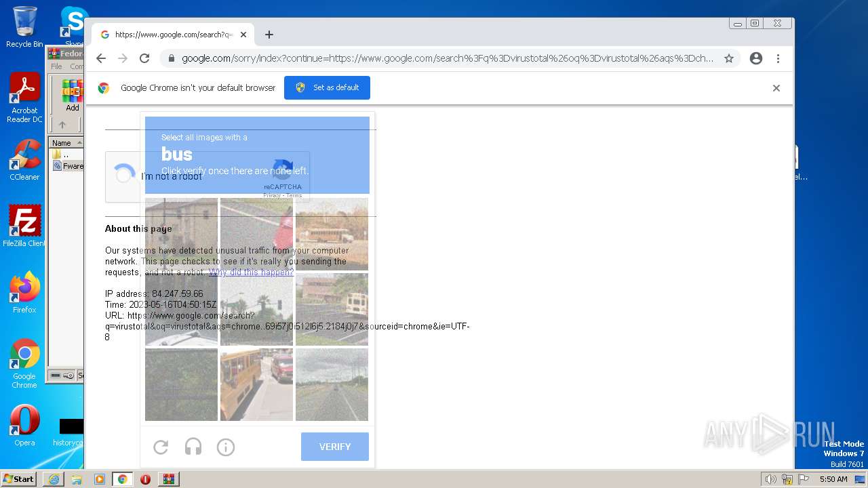This screenshot has width=868, height=488.
Task: Check the I'm not a robot box
Action: (x=124, y=175)
